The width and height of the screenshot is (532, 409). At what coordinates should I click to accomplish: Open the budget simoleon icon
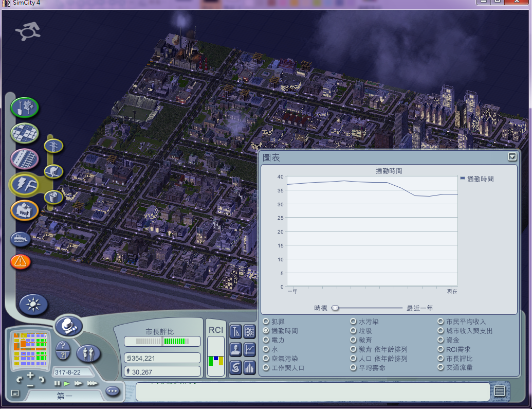point(236,368)
